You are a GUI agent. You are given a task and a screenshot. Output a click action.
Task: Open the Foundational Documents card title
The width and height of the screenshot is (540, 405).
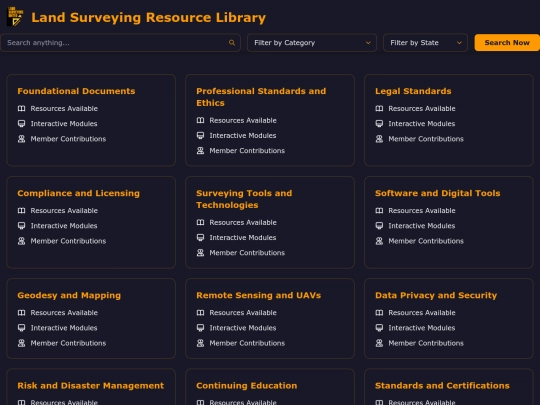(x=76, y=91)
